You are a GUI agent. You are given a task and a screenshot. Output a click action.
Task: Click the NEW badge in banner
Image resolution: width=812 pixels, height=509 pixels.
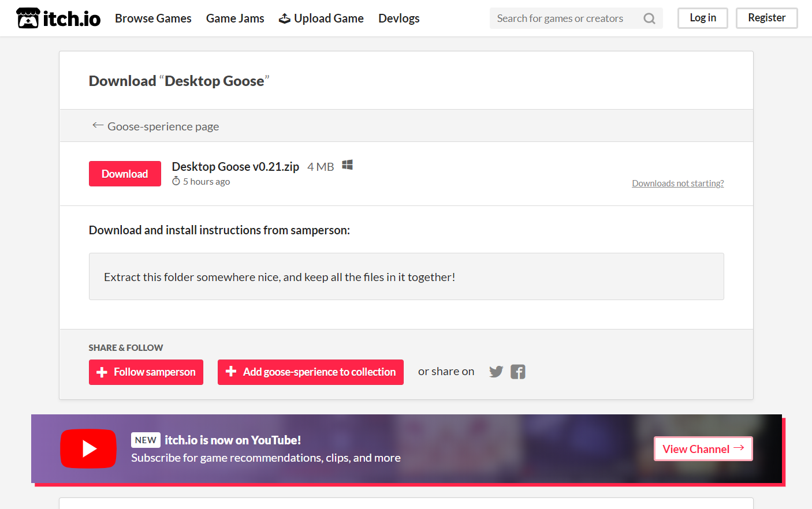click(x=146, y=440)
